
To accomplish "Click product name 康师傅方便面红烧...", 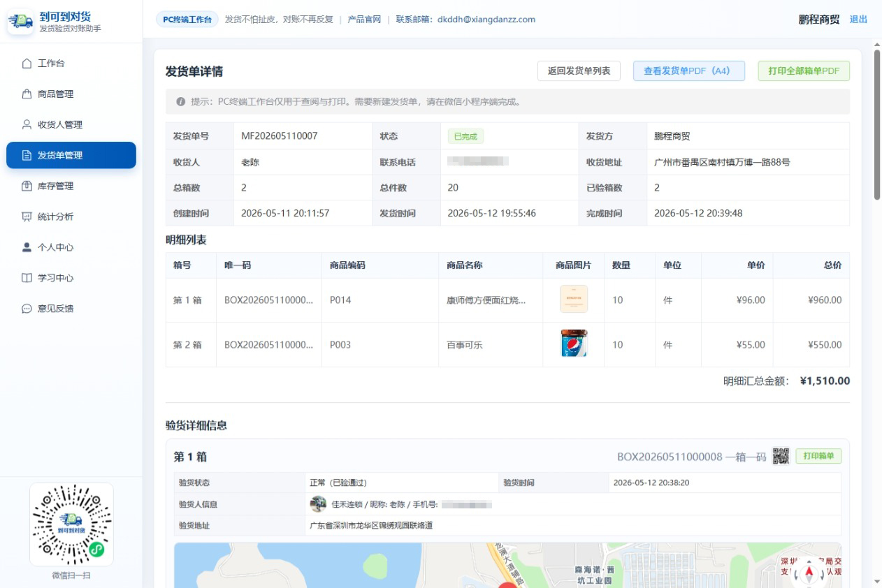I will point(486,300).
